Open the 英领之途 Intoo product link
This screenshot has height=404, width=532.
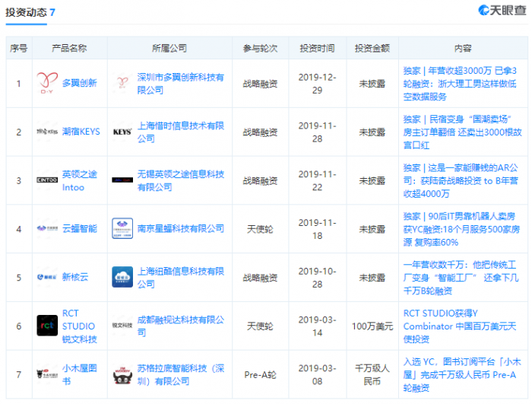point(79,180)
